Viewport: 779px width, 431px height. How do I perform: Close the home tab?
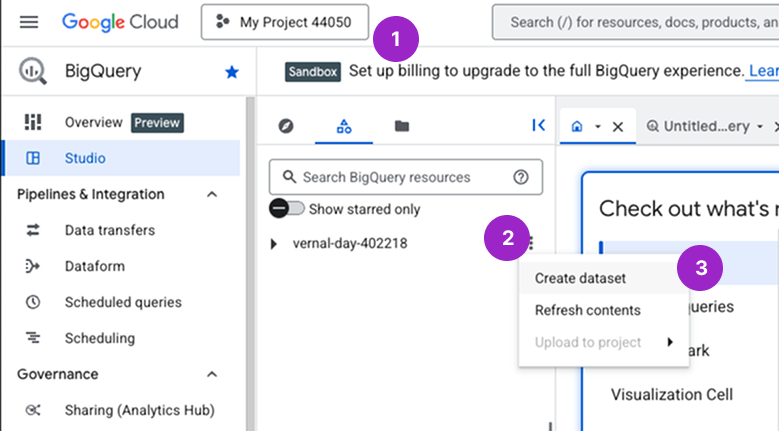(x=618, y=127)
